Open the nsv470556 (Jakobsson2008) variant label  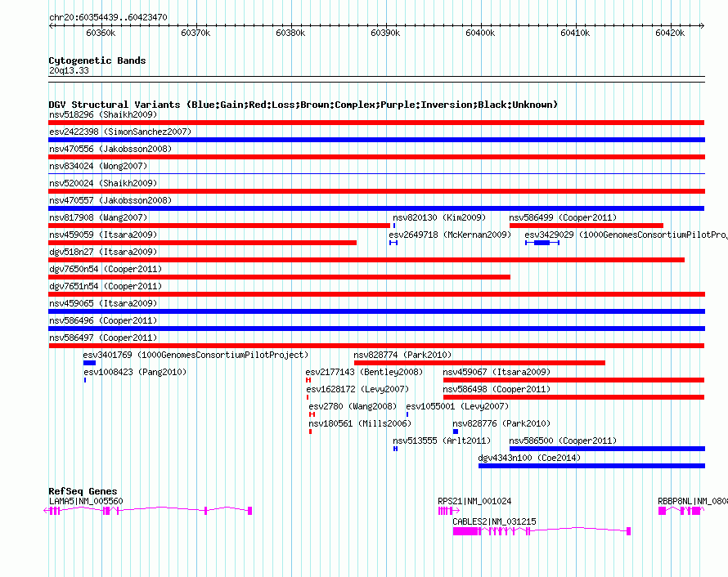point(110,149)
